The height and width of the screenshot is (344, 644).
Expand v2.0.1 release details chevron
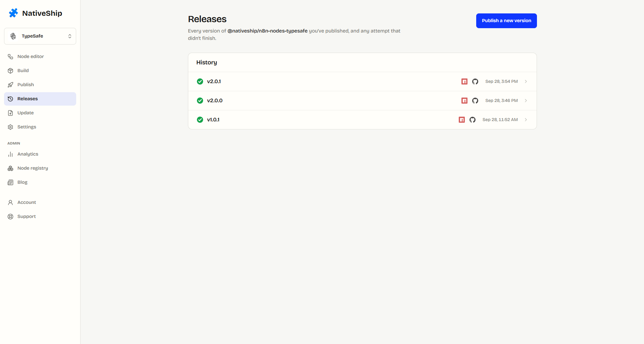(x=526, y=81)
